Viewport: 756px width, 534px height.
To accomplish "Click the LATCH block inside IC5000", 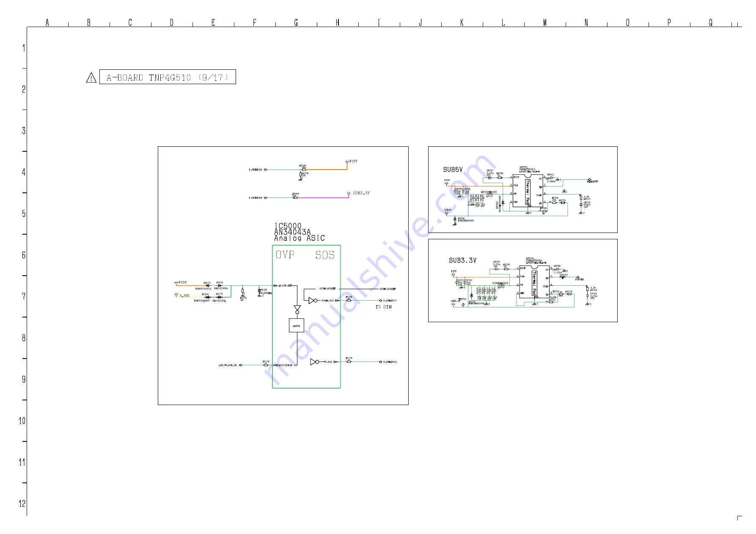I will 297,326.
